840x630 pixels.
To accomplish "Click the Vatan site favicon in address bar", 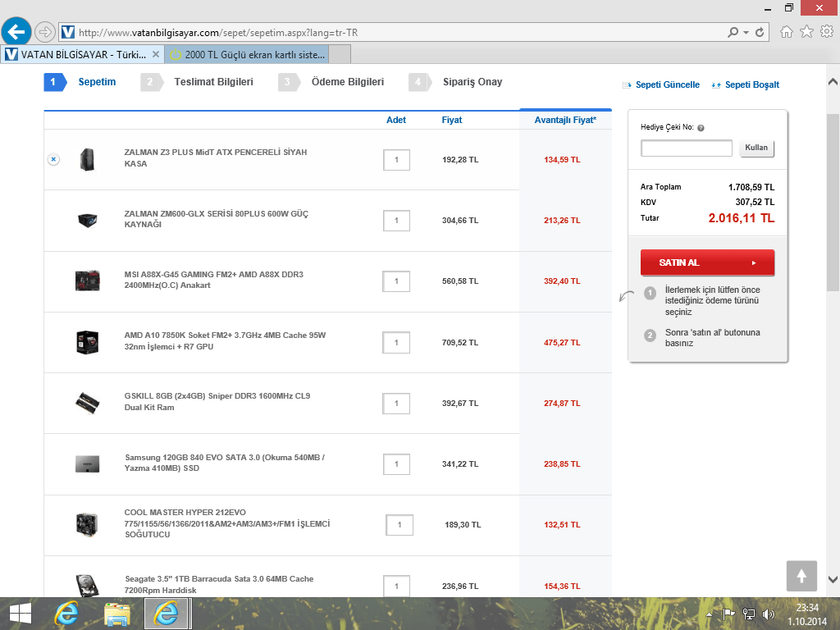I will (x=68, y=32).
